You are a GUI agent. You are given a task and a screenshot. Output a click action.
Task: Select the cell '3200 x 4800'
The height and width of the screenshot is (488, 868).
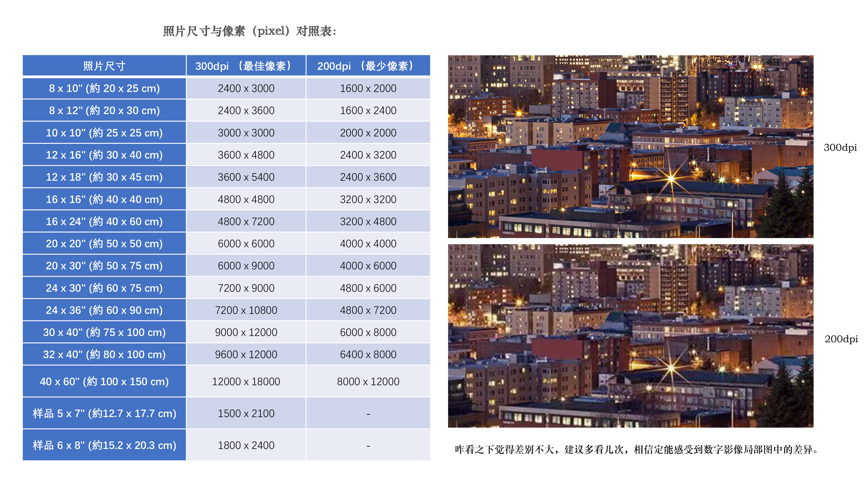coord(368,222)
